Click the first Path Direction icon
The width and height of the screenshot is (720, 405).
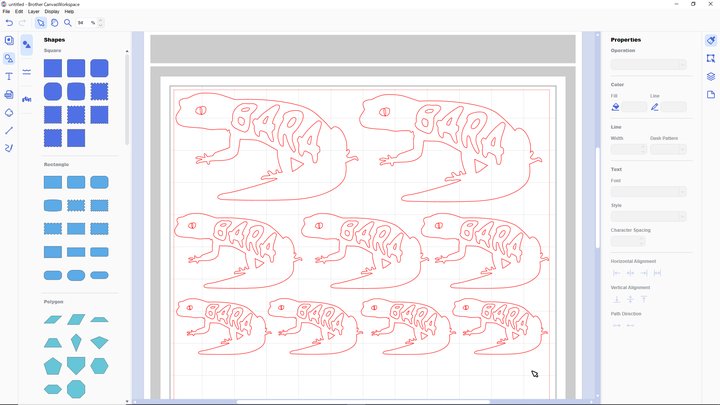[x=616, y=326]
